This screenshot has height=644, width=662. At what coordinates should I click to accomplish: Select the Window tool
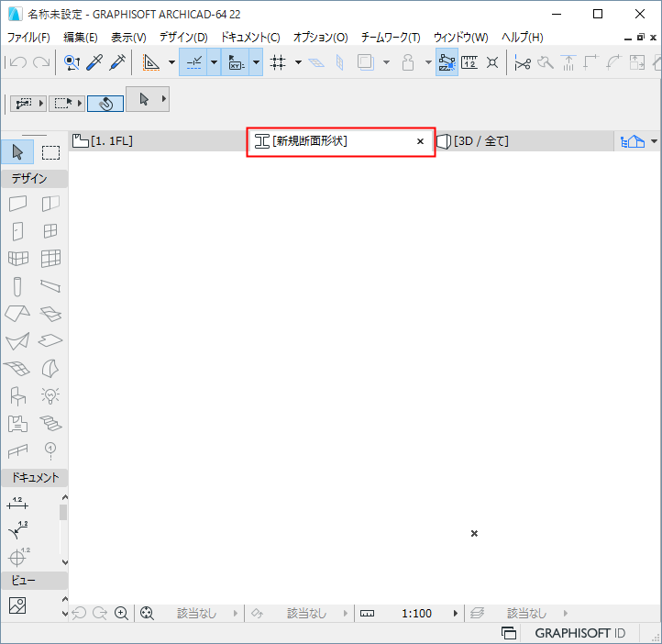pos(50,231)
